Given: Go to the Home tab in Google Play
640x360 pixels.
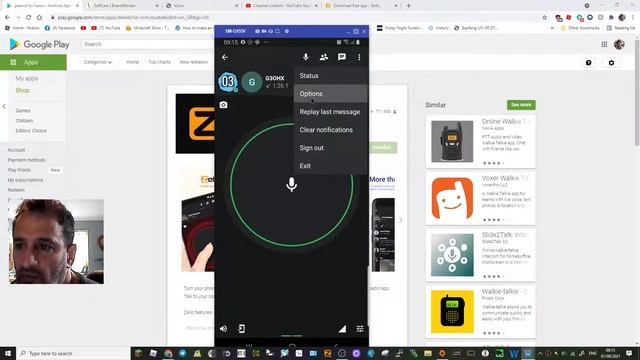Looking at the screenshot, I should [x=132, y=62].
